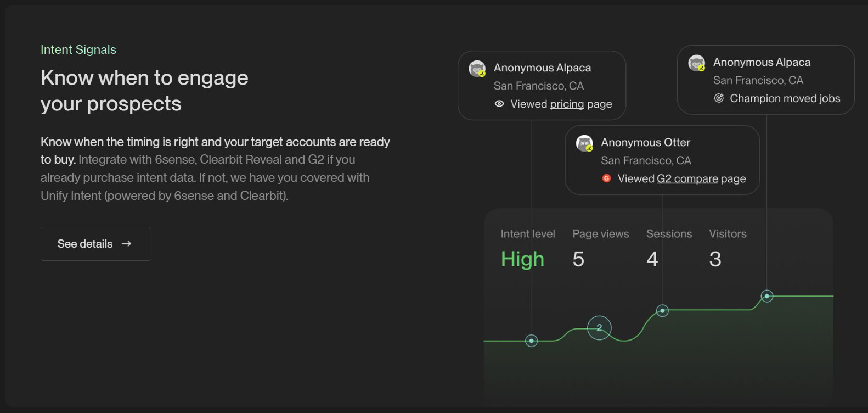Open the underlined pricing link
This screenshot has height=413, width=868.
point(567,104)
